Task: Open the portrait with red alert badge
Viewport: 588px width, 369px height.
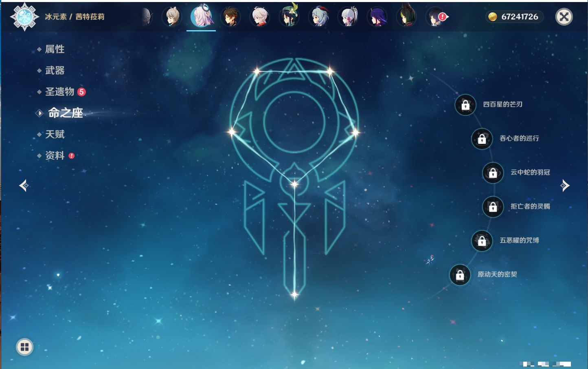Action: tap(436, 17)
